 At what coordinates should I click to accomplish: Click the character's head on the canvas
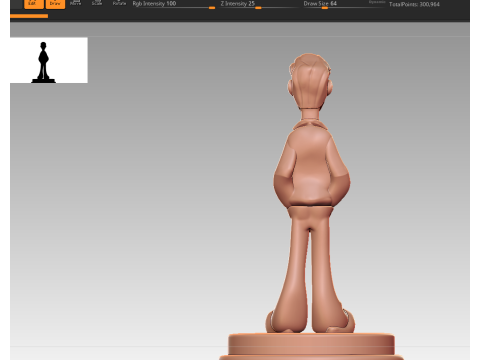310,81
